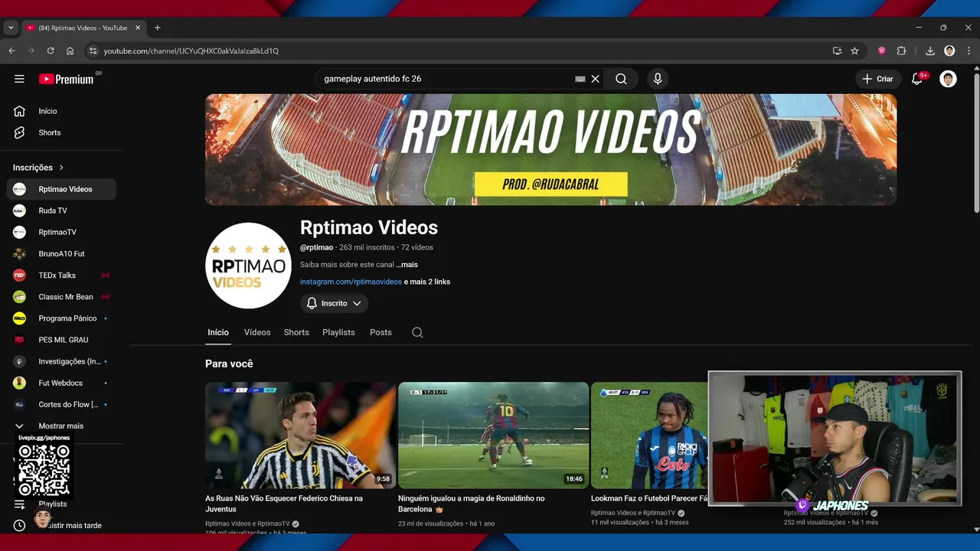This screenshot has width=980, height=551.
Task: Open a new browser tab
Action: (x=158, y=28)
